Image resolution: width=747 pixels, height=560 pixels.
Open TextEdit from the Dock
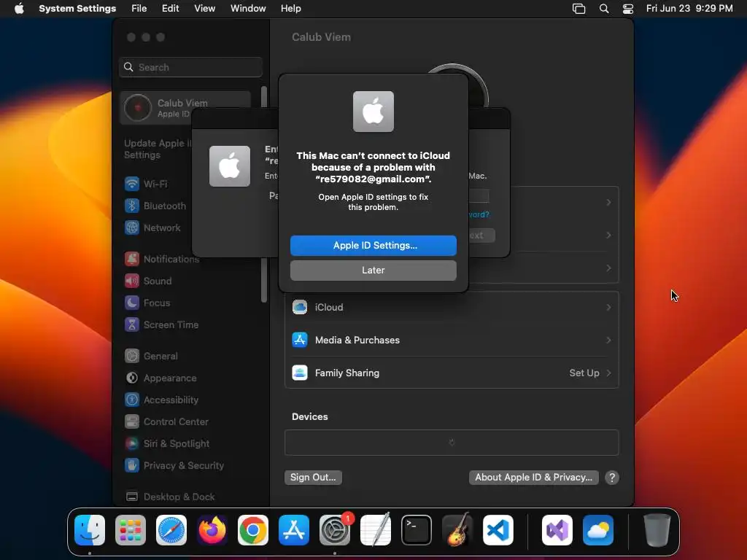tap(376, 530)
